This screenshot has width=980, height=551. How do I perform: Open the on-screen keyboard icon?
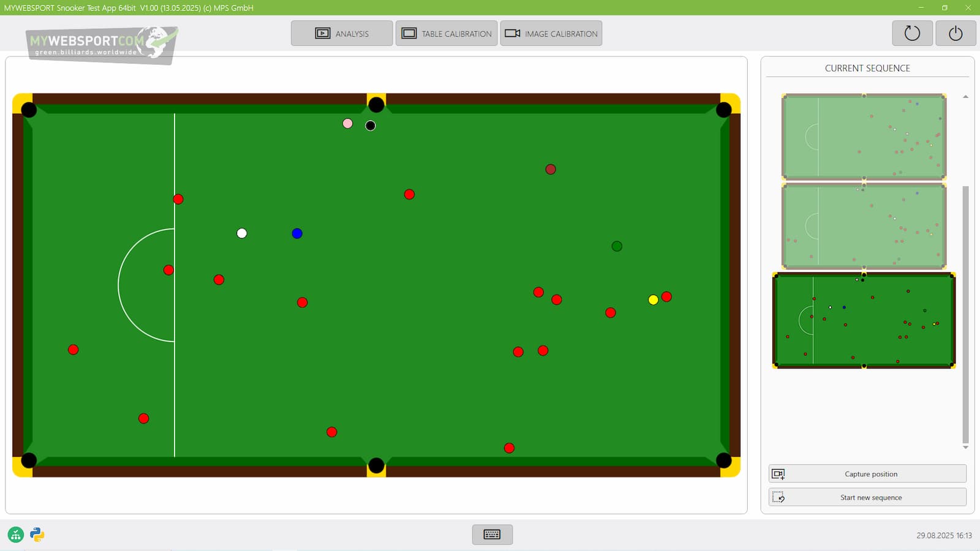(492, 534)
